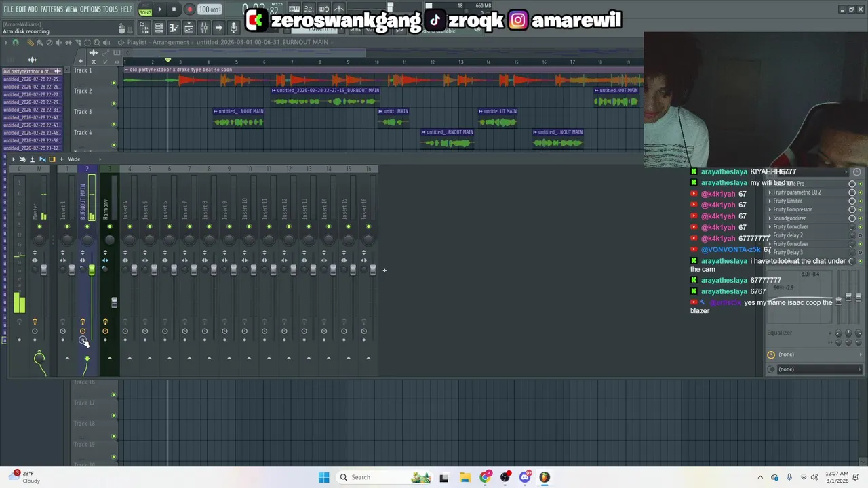Image resolution: width=868 pixels, height=488 pixels.
Task: Click the arrow icon next to Mixer button
Action: tap(218, 28)
